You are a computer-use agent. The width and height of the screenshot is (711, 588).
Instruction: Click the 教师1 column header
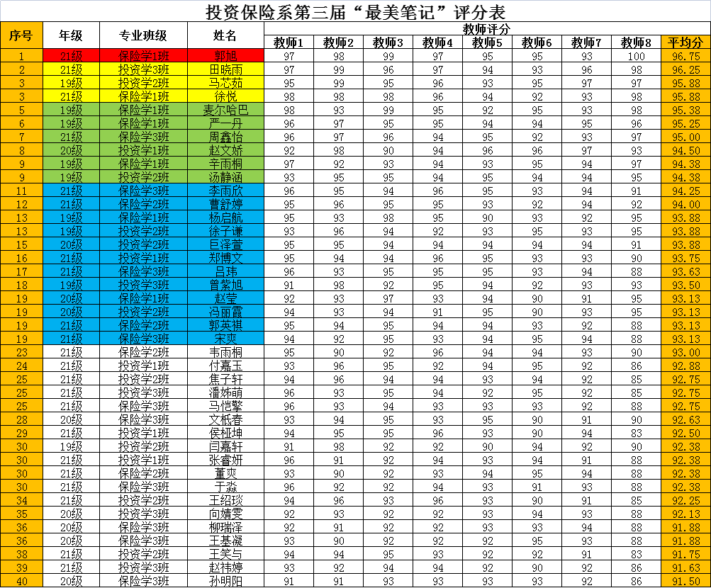point(289,43)
